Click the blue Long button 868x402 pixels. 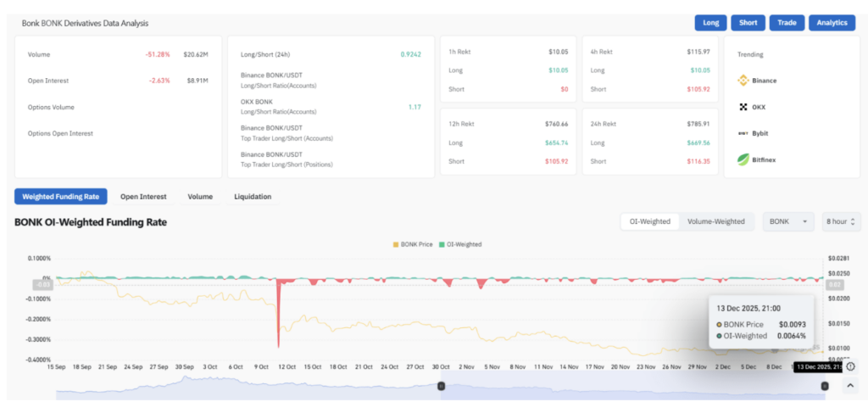709,23
